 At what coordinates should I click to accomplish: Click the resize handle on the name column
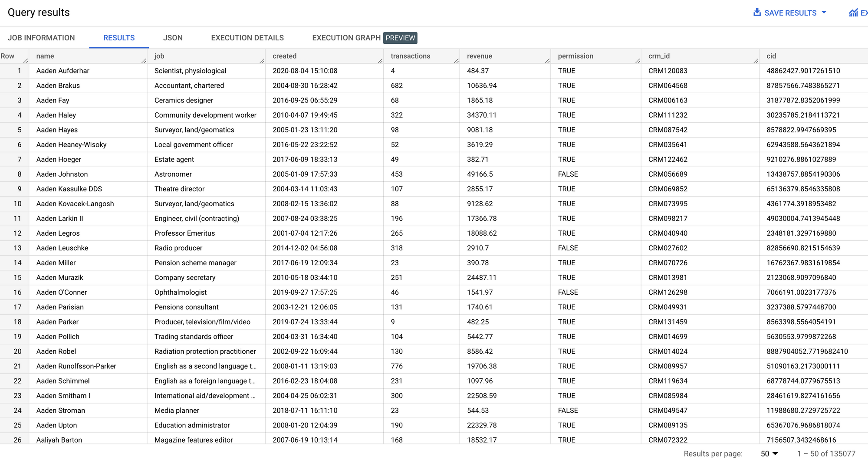(x=144, y=61)
